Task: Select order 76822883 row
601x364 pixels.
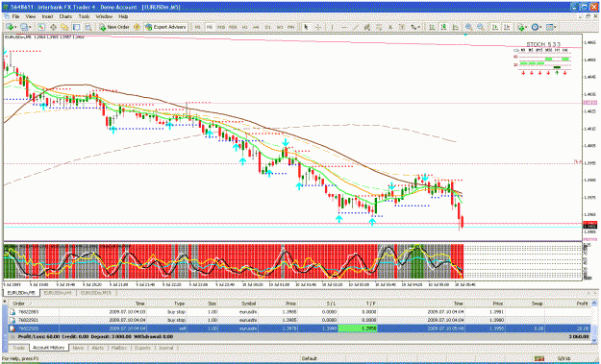Action: (300, 311)
